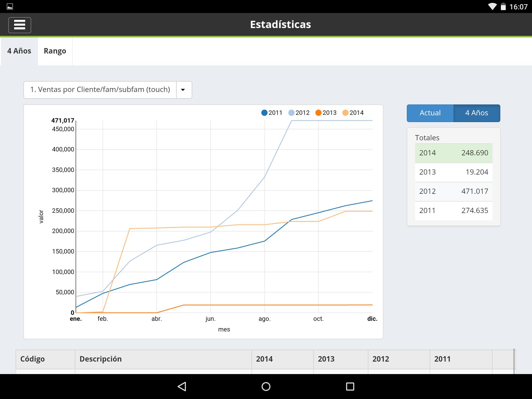
Task: Tap the Wi-Fi status icon
Action: click(x=492, y=6)
